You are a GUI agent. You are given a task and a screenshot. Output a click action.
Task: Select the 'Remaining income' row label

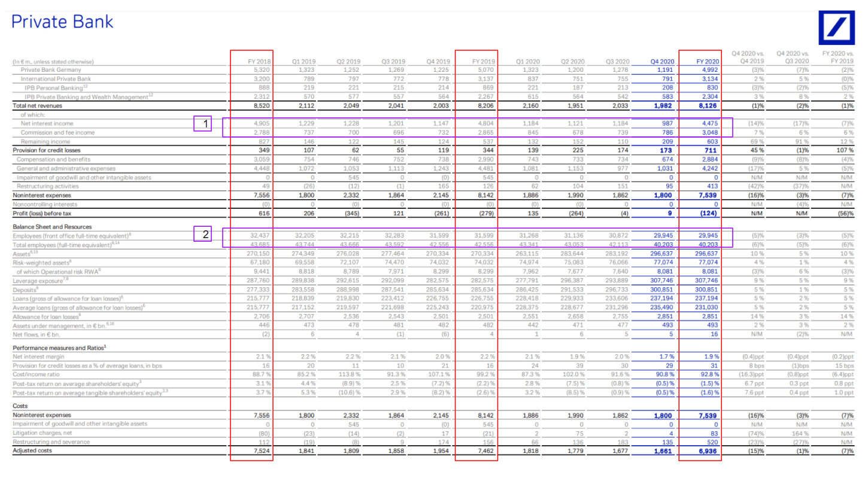[x=46, y=141]
